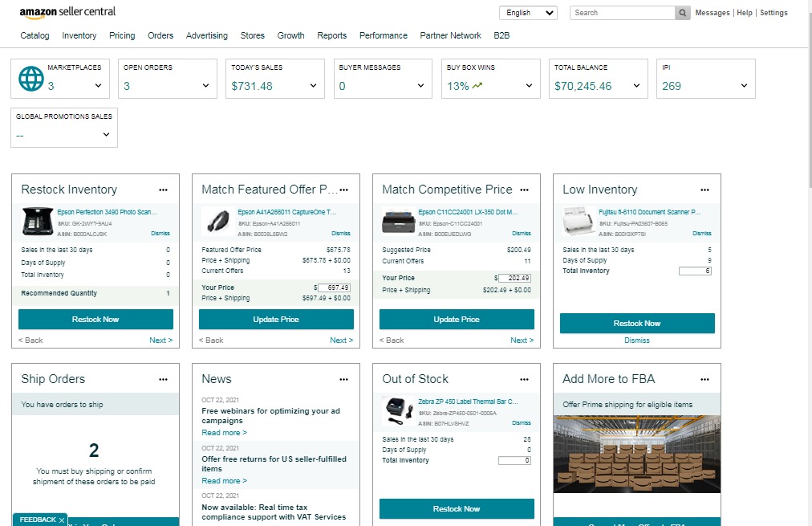Expand the IPI widget
The height and width of the screenshot is (526, 812).
(744, 85)
